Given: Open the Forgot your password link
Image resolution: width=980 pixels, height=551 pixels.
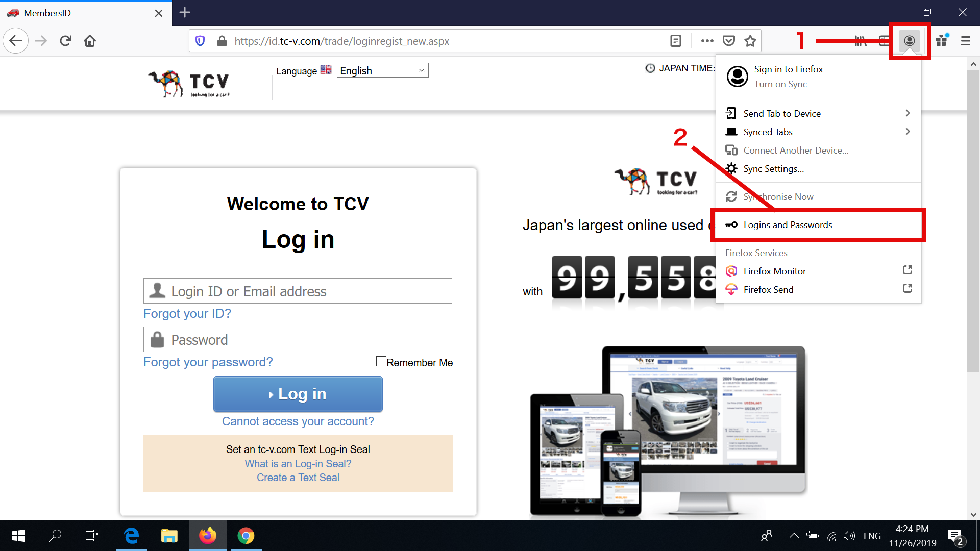Looking at the screenshot, I should [x=208, y=362].
